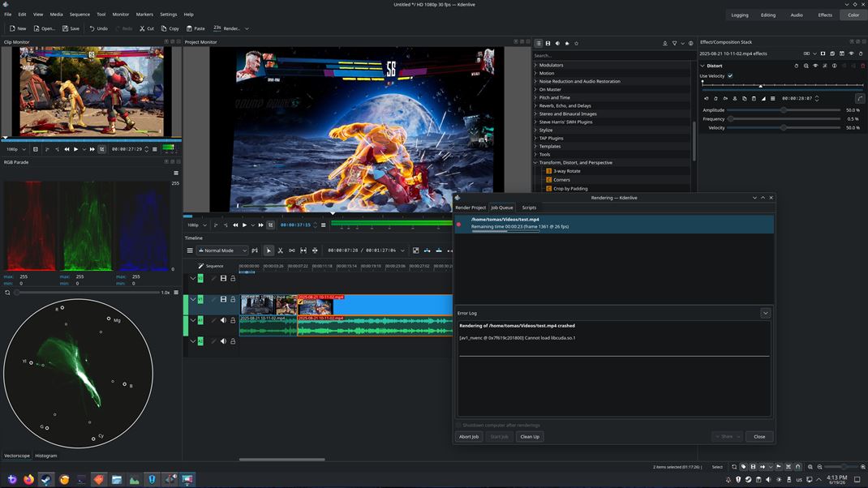The height and width of the screenshot is (488, 868).
Task: Show main effects list view icon
Action: click(x=538, y=43)
